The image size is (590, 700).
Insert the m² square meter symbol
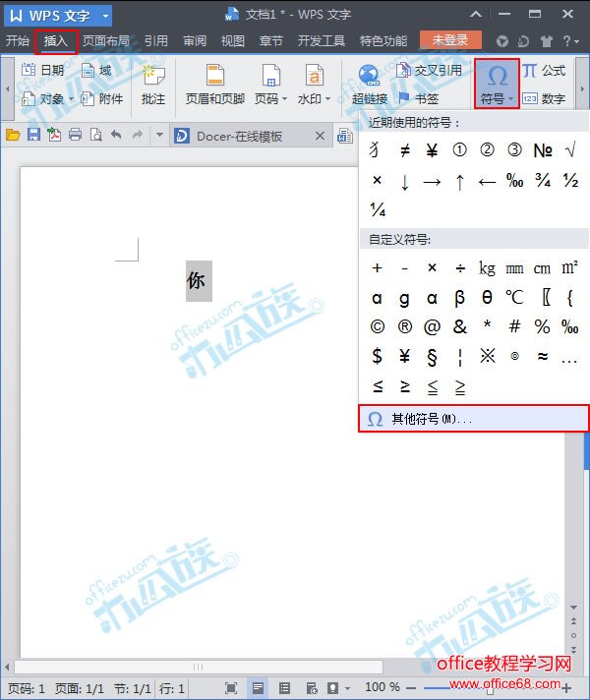(x=570, y=267)
